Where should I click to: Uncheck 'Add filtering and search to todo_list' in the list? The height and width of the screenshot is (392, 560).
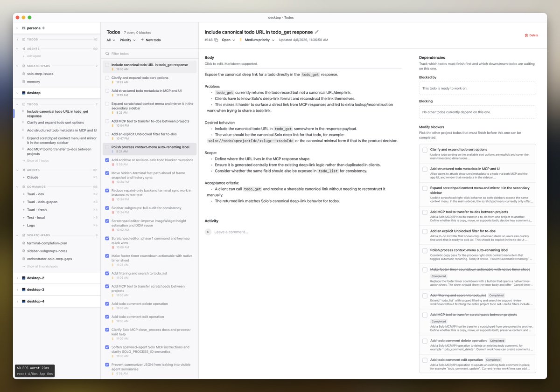point(107,273)
